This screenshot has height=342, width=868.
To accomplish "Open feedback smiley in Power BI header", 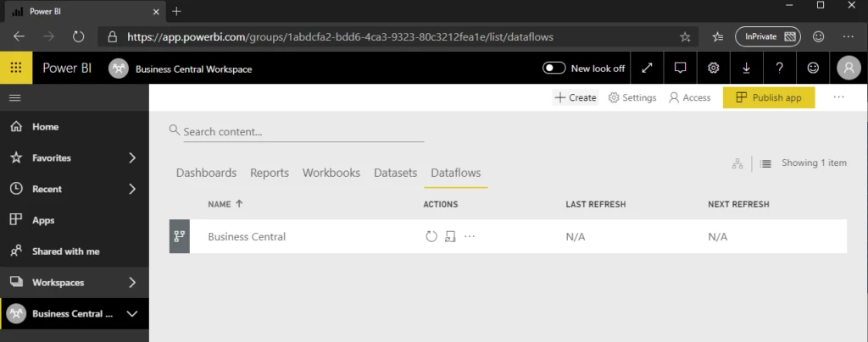I will (x=813, y=68).
